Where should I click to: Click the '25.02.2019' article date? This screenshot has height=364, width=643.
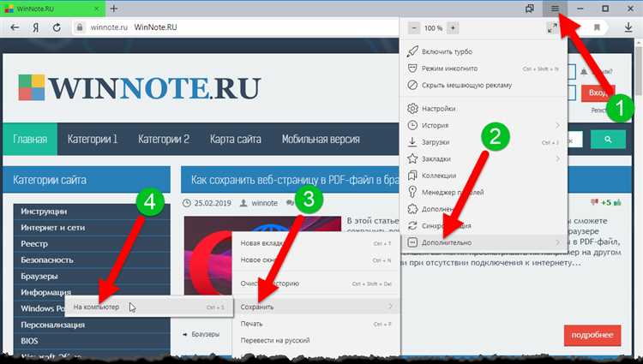[x=213, y=203]
